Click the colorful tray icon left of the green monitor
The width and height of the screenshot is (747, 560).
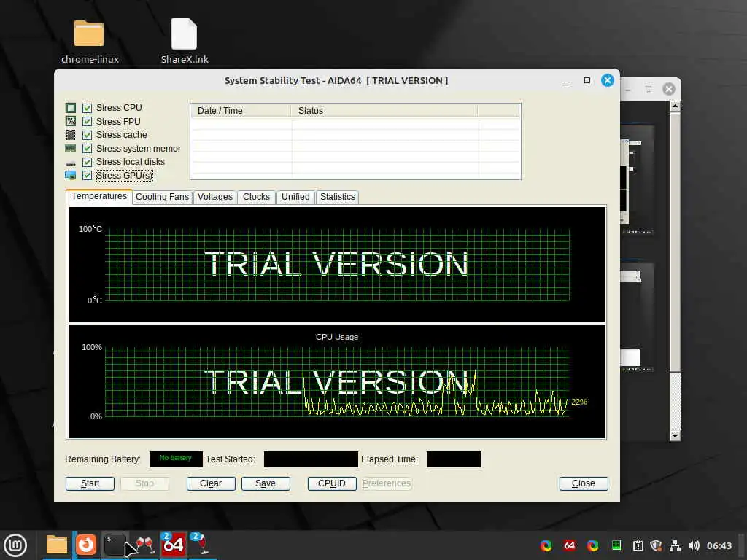click(592, 545)
